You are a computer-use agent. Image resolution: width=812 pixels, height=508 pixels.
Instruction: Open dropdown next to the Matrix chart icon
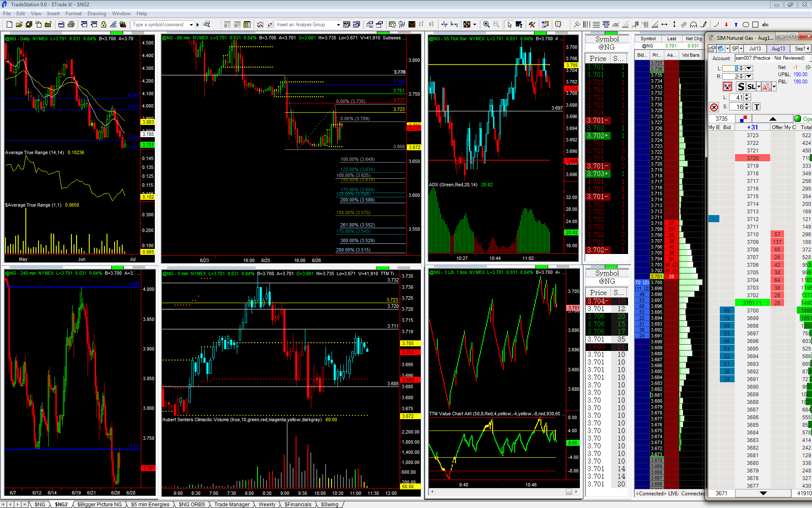coord(727,49)
